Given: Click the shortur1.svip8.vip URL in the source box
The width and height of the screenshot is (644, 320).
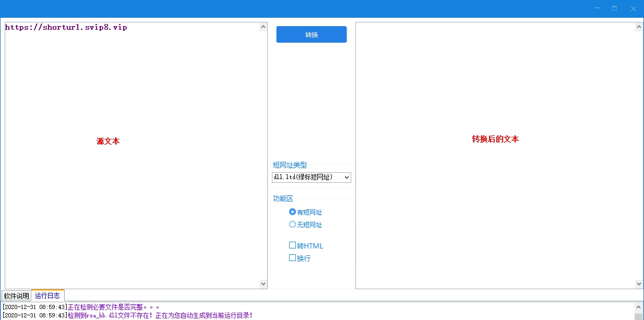Looking at the screenshot, I should 66,27.
